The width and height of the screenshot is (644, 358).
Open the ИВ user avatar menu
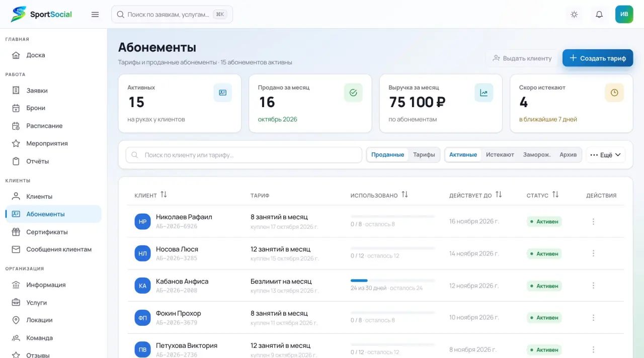coord(624,14)
